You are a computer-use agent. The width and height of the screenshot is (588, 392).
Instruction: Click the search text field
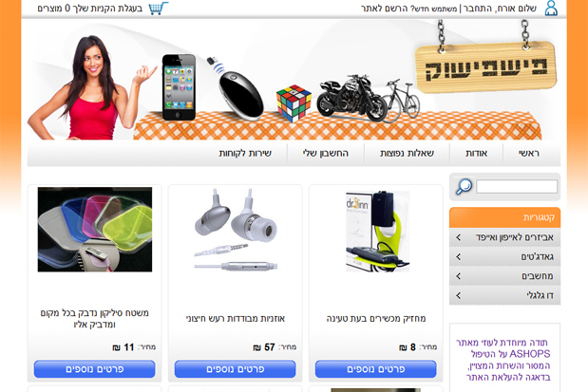pos(517,187)
